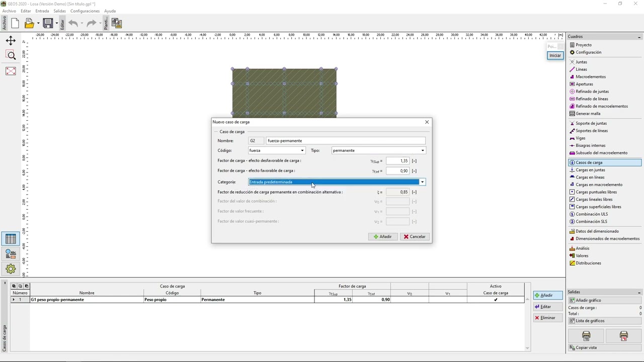The width and height of the screenshot is (644, 362).
Task: Click the load case name field fuerza-permanente
Action: pos(346,141)
